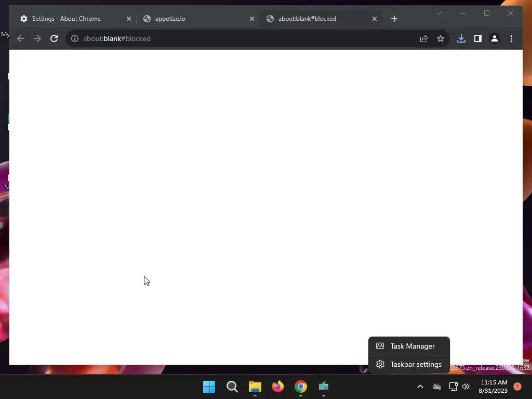Screen dimensions: 532x399
Task: Open the volume speaker tray icon
Action: coord(465,387)
